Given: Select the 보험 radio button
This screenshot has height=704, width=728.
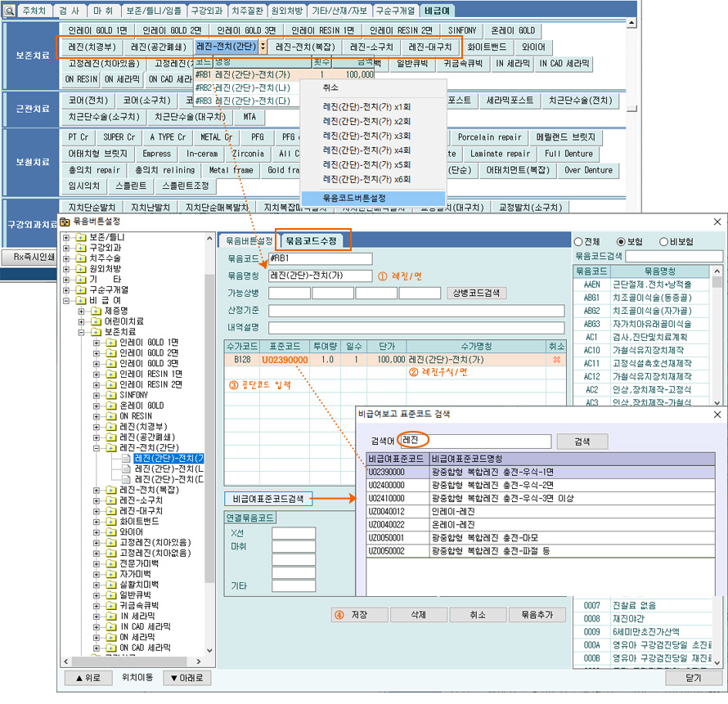Looking at the screenshot, I should pyautogui.click(x=622, y=242).
